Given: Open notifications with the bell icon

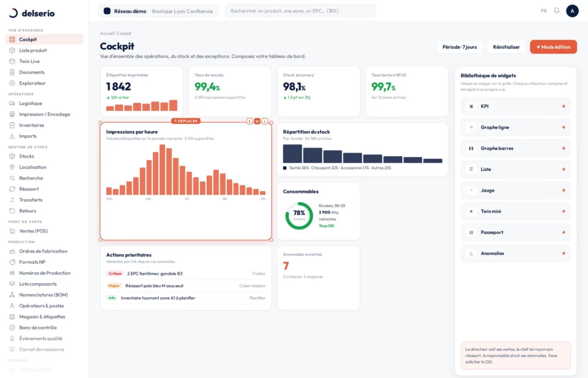Looking at the screenshot, I should (x=556, y=11).
